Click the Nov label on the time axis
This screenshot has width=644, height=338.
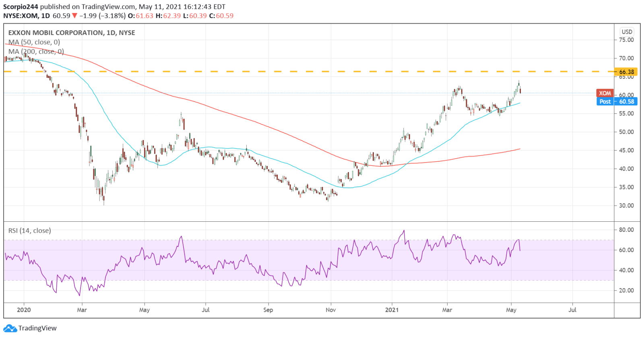tap(330, 310)
